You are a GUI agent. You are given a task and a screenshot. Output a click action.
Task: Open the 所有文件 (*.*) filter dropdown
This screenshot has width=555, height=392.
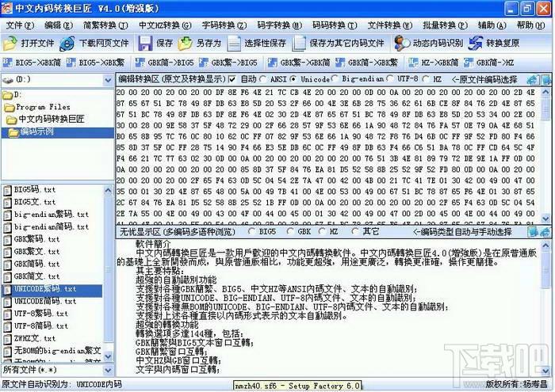[x=109, y=371]
